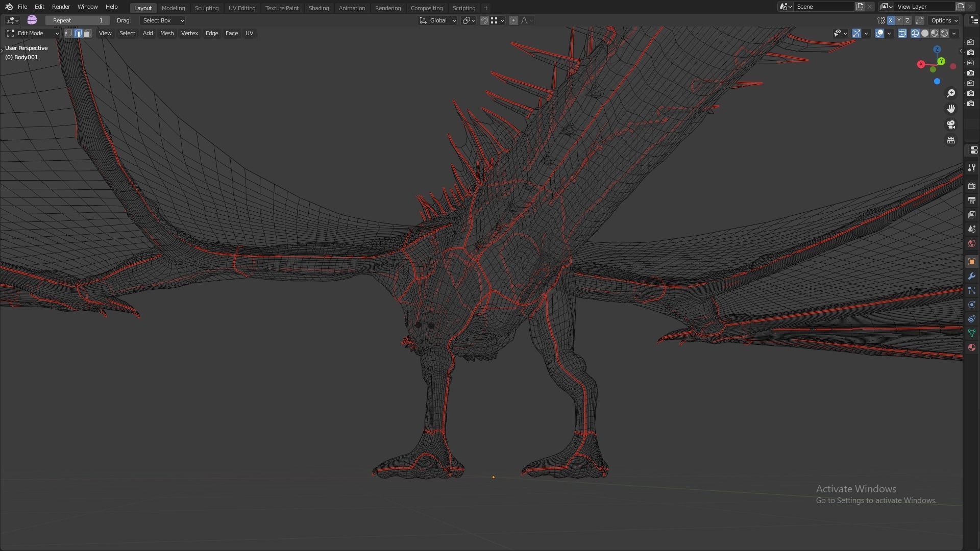
Task: Switch to the UV Editing workspace tab
Action: 242,8
